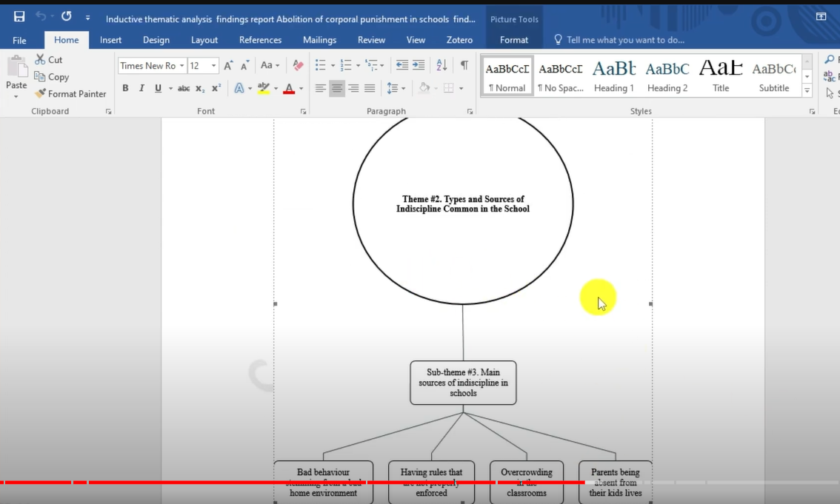This screenshot has width=840, height=504.
Task: Click Decrease Indent icon
Action: 401,65
